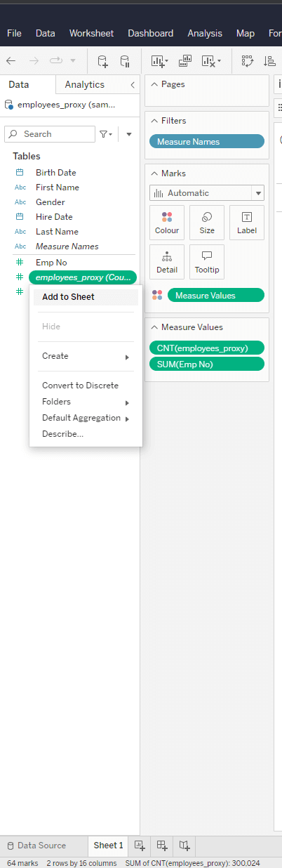The height and width of the screenshot is (868, 282).
Task: Open the Dashboard menu
Action: tap(150, 33)
